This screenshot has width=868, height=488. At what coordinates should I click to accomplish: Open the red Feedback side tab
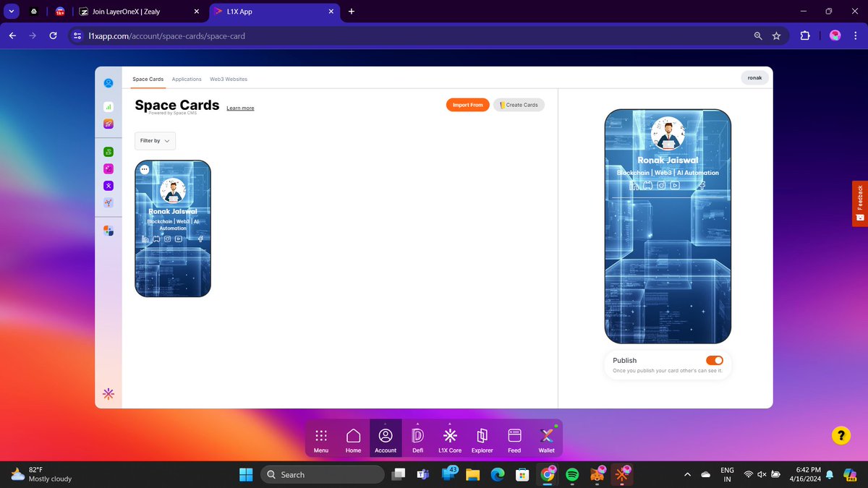click(x=860, y=203)
